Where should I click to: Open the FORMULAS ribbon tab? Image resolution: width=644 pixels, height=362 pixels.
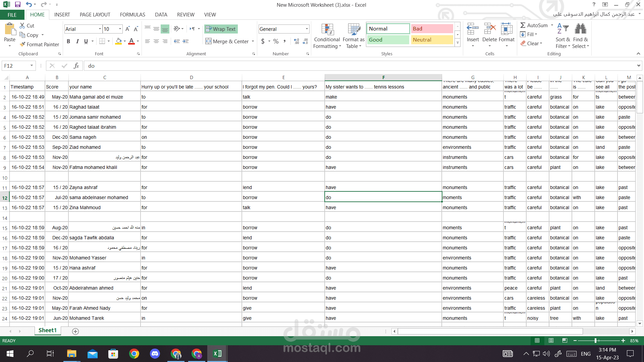point(132,15)
